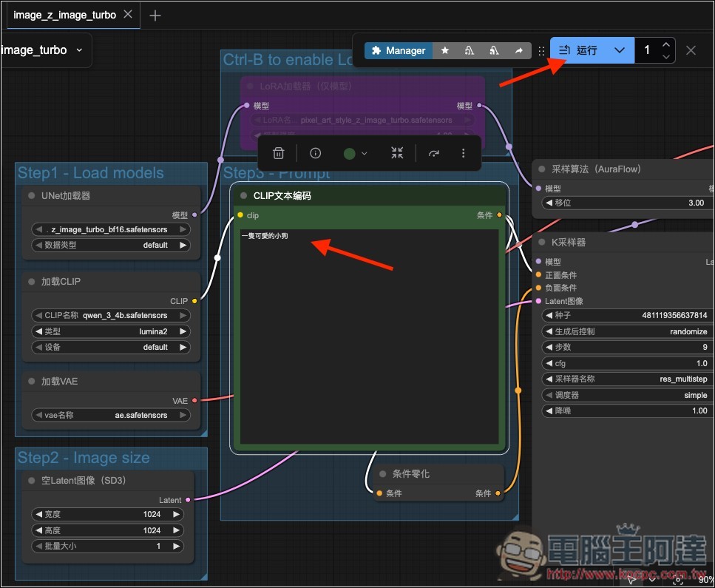Open more options three-dot menu for node
The height and width of the screenshot is (588, 715).
(x=464, y=153)
